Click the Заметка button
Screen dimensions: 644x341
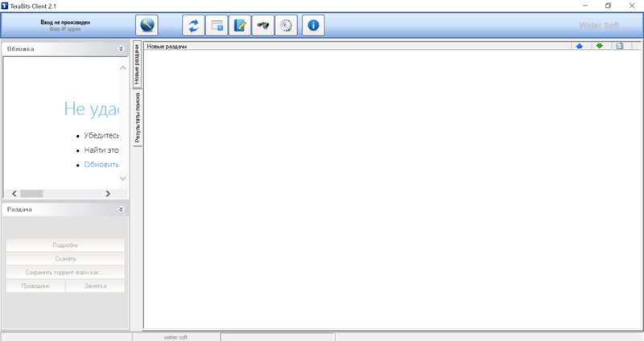(95, 286)
